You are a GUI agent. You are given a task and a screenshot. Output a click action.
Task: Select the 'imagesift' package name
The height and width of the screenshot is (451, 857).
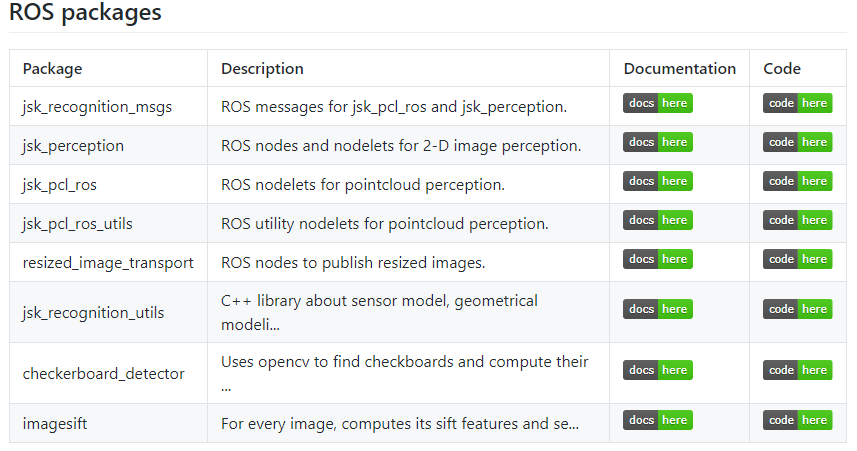(x=55, y=424)
